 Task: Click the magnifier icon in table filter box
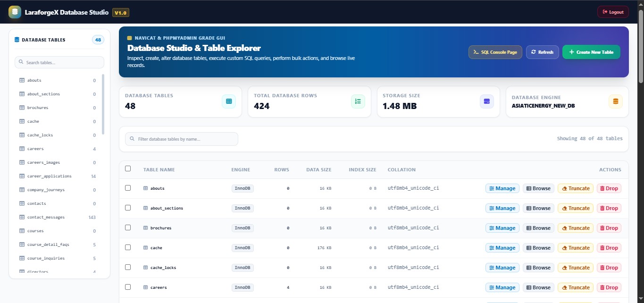click(x=132, y=139)
